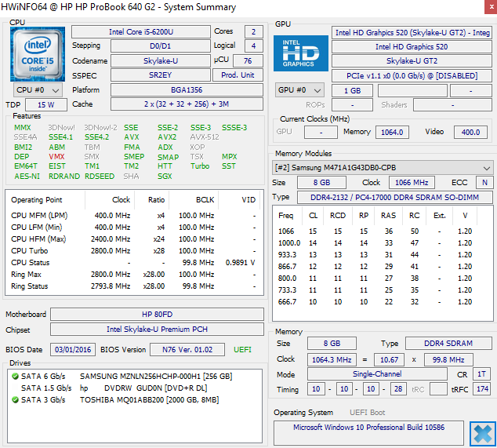The image size is (497, 448).
Task: Click the µCU value 76
Action: (x=248, y=60)
